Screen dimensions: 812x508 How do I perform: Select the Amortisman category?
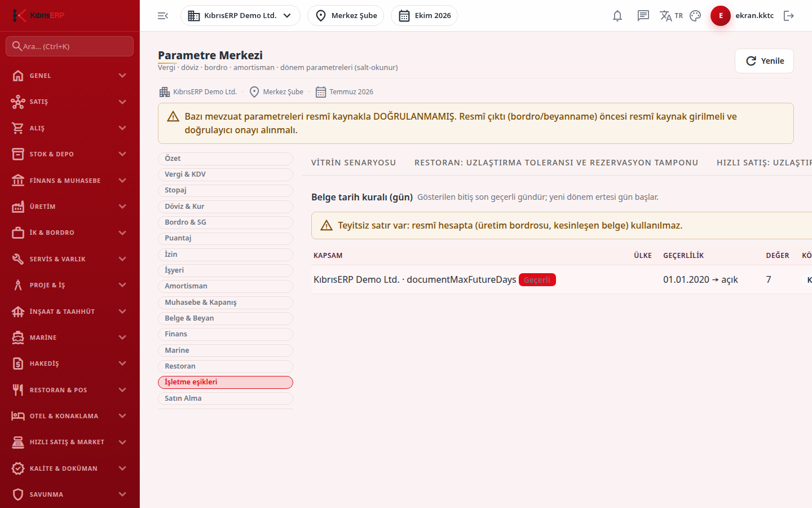(226, 286)
